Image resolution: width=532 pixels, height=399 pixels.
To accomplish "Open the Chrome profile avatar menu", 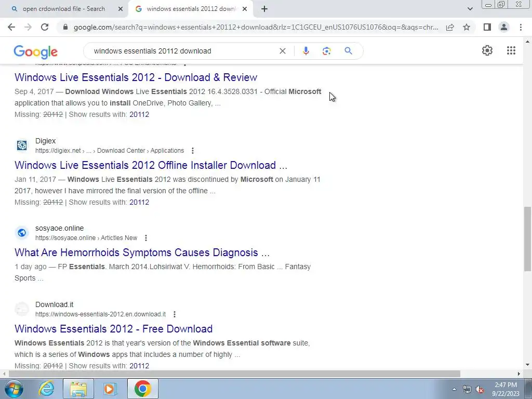I will click(x=504, y=27).
